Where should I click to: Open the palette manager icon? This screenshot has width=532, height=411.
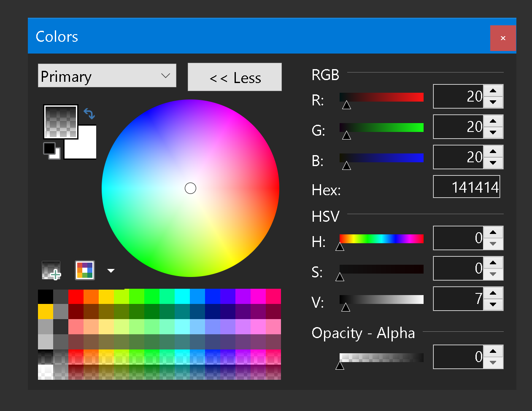coord(85,270)
